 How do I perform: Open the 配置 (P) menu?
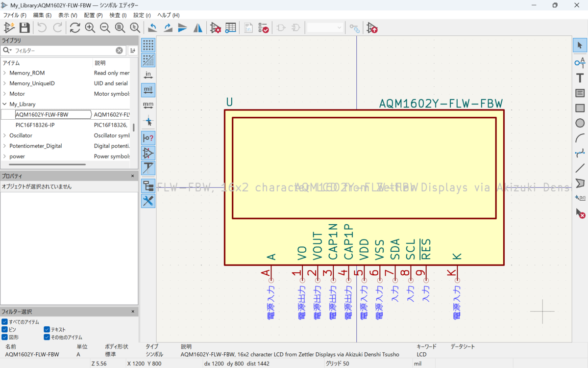[93, 15]
